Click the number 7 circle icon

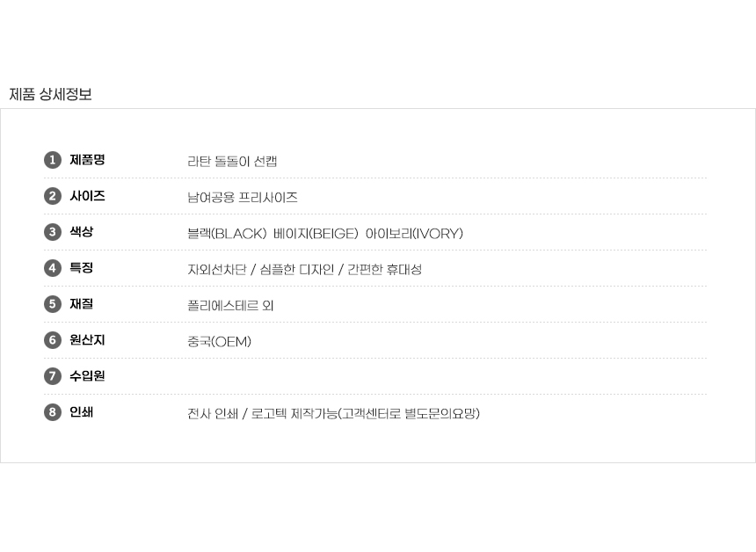53,376
